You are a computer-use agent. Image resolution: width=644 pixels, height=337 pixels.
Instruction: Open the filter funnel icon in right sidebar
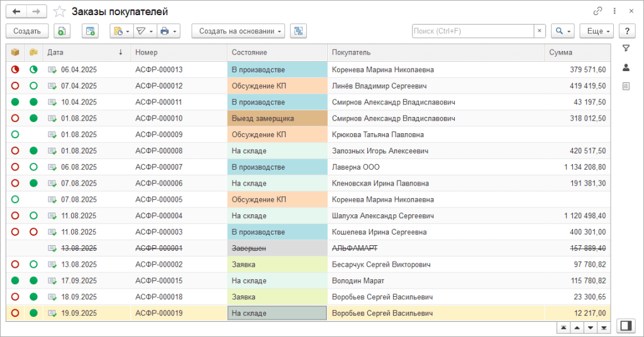click(626, 48)
